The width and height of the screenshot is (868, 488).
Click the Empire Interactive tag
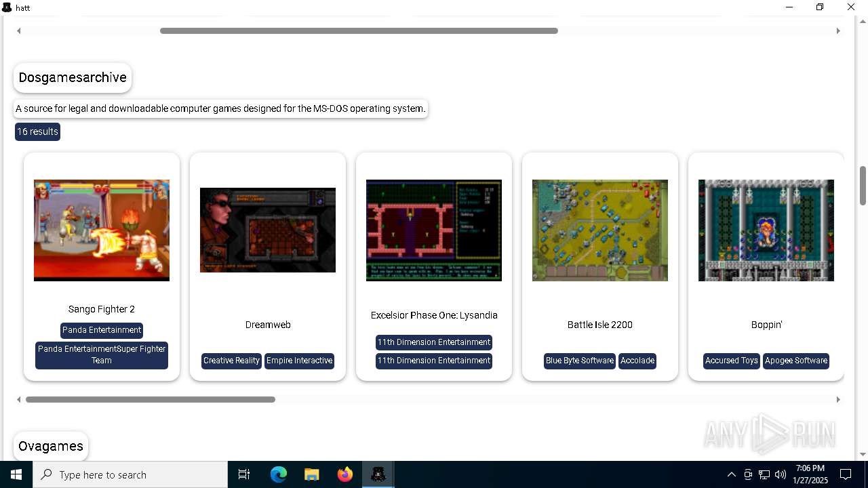point(299,361)
